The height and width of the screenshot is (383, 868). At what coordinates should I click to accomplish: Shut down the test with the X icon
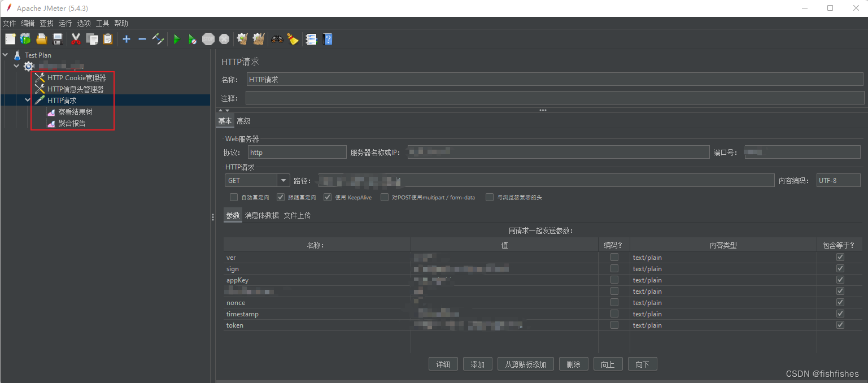click(224, 39)
